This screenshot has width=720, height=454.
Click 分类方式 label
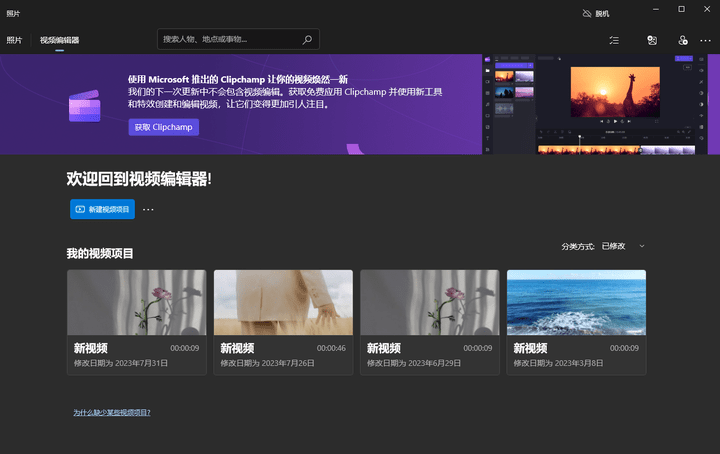578,247
